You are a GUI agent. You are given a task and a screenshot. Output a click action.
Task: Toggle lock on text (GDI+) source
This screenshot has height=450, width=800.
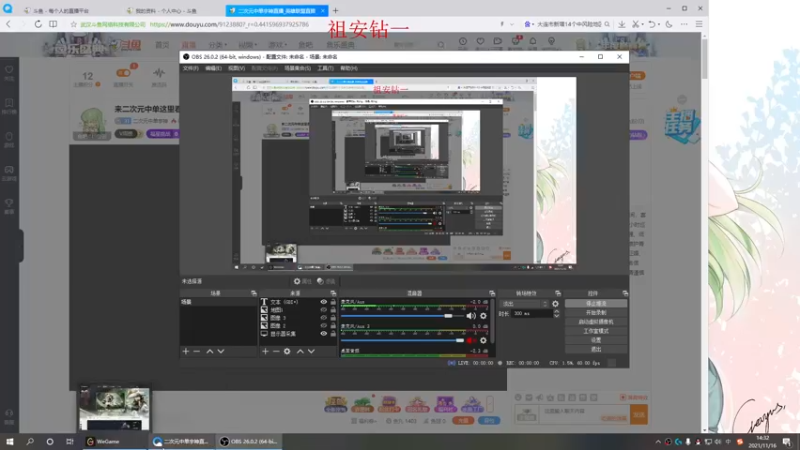coord(333,302)
